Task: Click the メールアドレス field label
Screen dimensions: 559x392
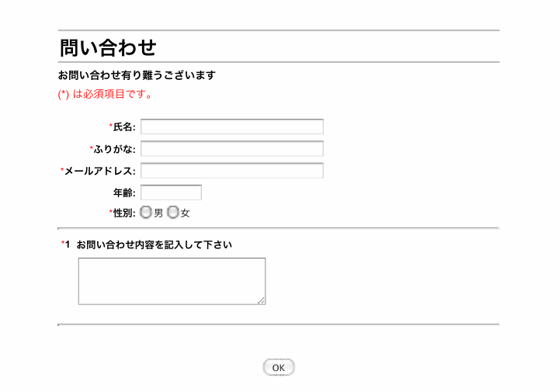Action: [x=100, y=171]
